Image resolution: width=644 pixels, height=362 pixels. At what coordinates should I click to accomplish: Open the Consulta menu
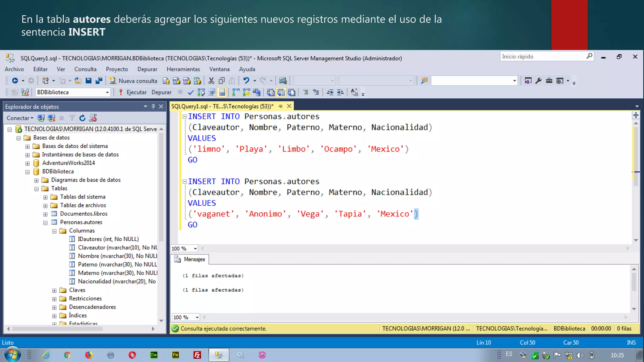(x=85, y=69)
